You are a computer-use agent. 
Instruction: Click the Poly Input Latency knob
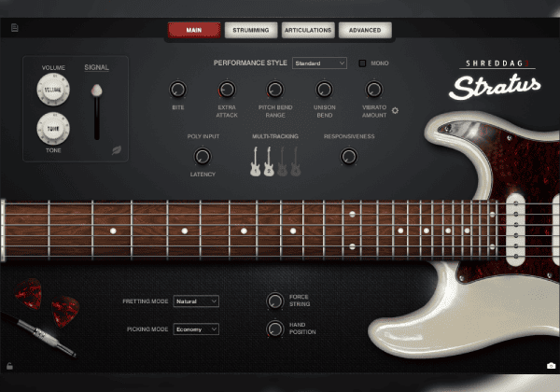coord(203,157)
